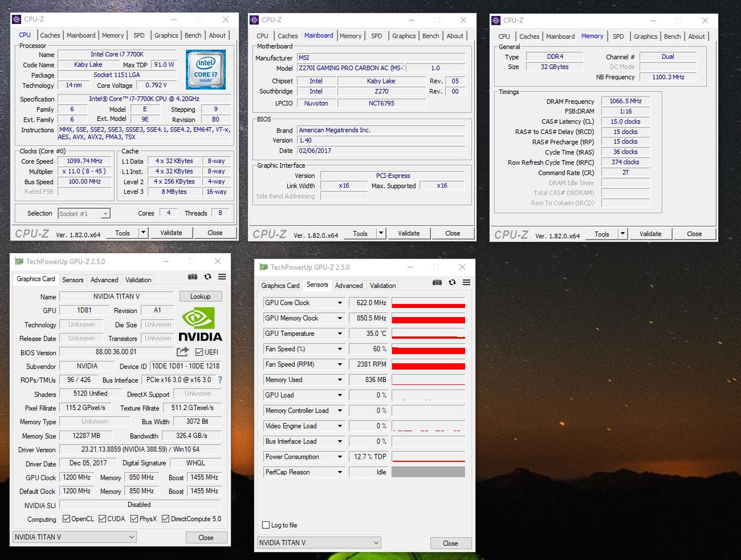The image size is (741, 560).
Task: Click the Z270I GAMING PRO CARBON model field
Action: pyautogui.click(x=351, y=68)
